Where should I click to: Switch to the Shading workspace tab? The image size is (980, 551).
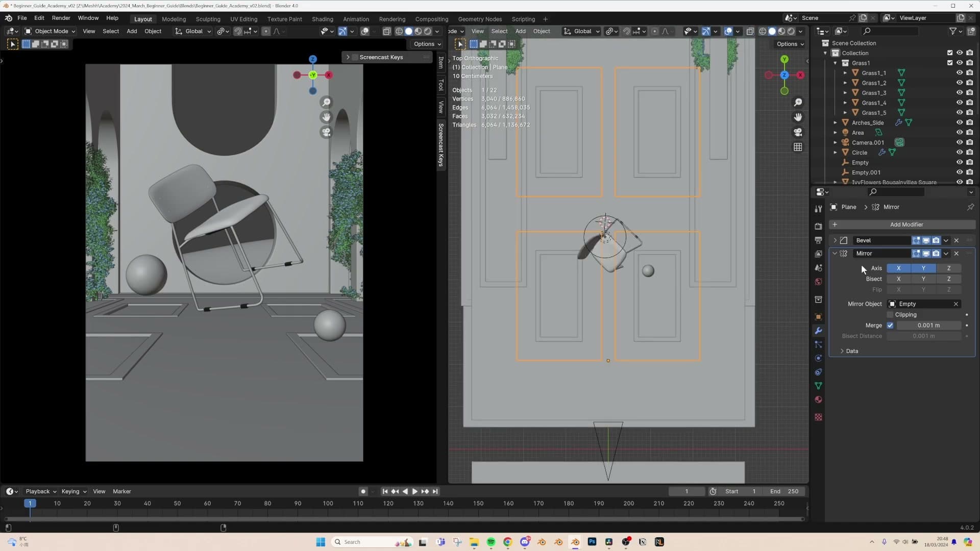323,19
